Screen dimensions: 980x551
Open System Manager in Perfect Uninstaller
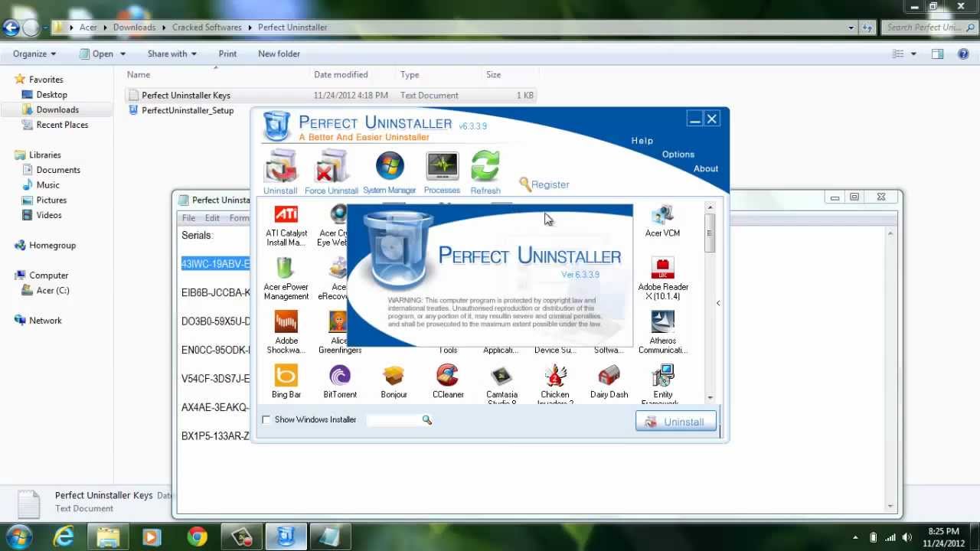389,172
